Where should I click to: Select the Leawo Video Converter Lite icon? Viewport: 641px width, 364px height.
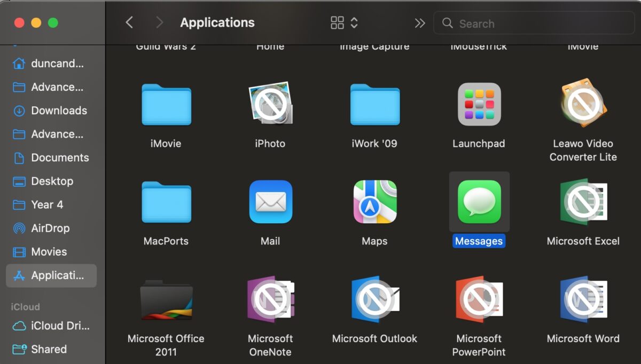[583, 104]
